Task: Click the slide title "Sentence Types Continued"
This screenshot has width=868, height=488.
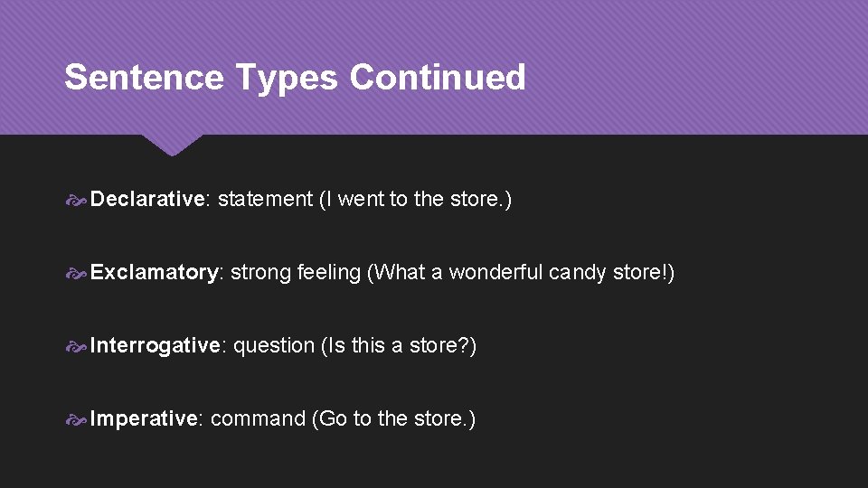Action: pos(295,78)
